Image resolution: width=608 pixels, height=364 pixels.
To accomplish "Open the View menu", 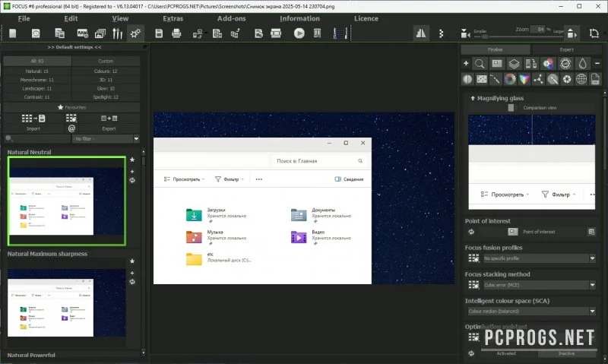I will click(x=120, y=18).
